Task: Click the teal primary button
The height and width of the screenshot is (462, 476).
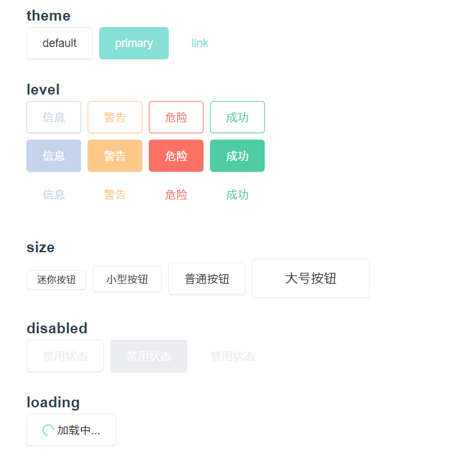Action: [x=134, y=43]
